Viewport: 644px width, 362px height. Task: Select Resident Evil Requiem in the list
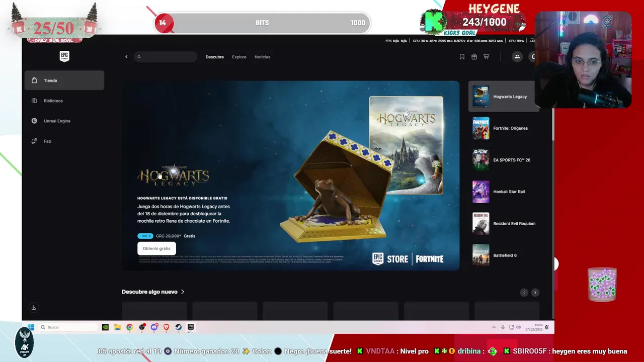[x=503, y=223]
